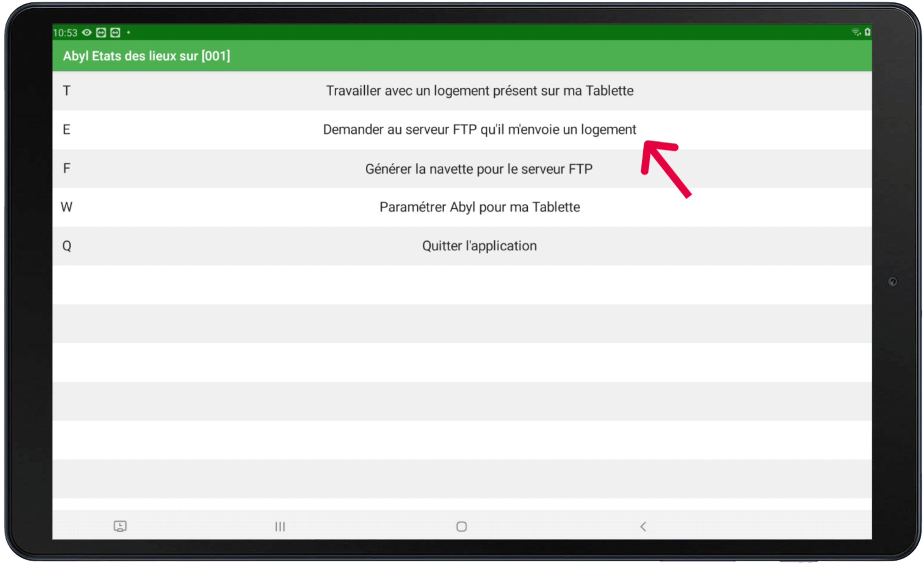Tap the screen cast icon in navigation bar

tap(120, 526)
